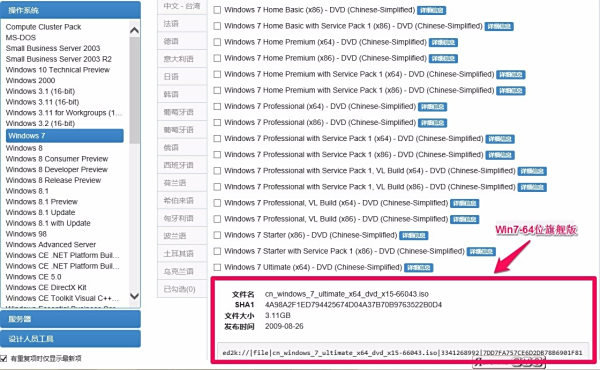Expand the 服务器 section

[70, 319]
